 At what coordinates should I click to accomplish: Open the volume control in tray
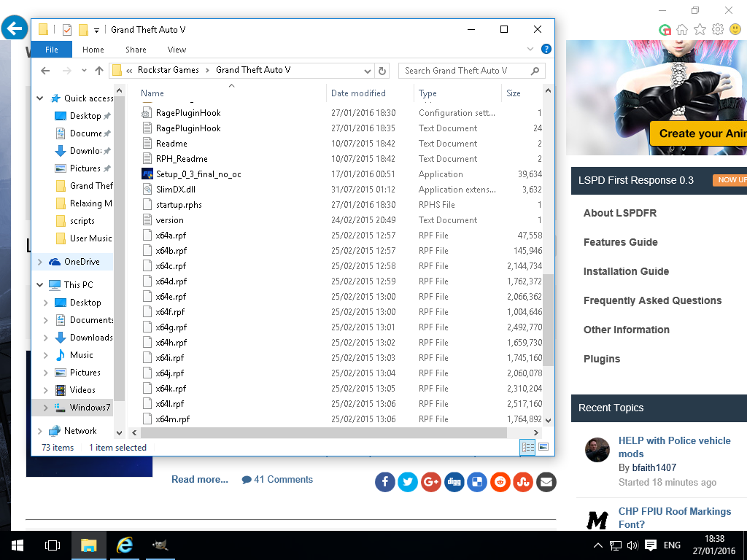tap(632, 545)
